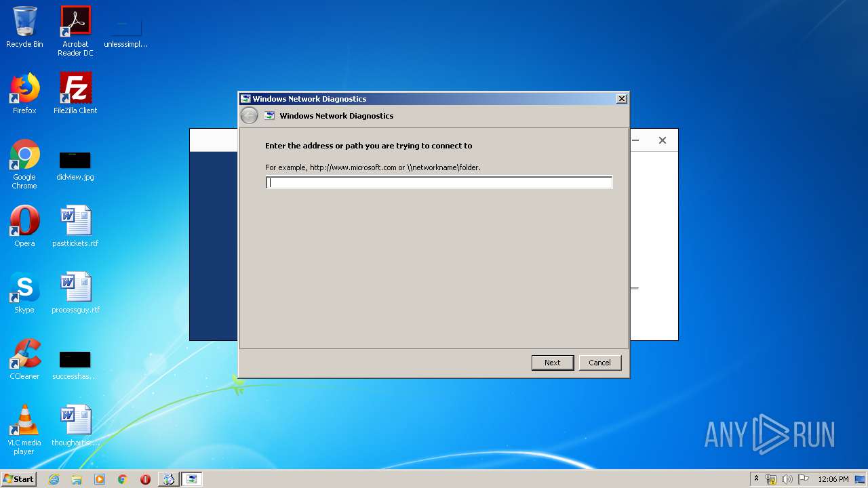Screen dimensions: 868x488
Task: Close the background window behind diagnostics
Action: click(663, 140)
